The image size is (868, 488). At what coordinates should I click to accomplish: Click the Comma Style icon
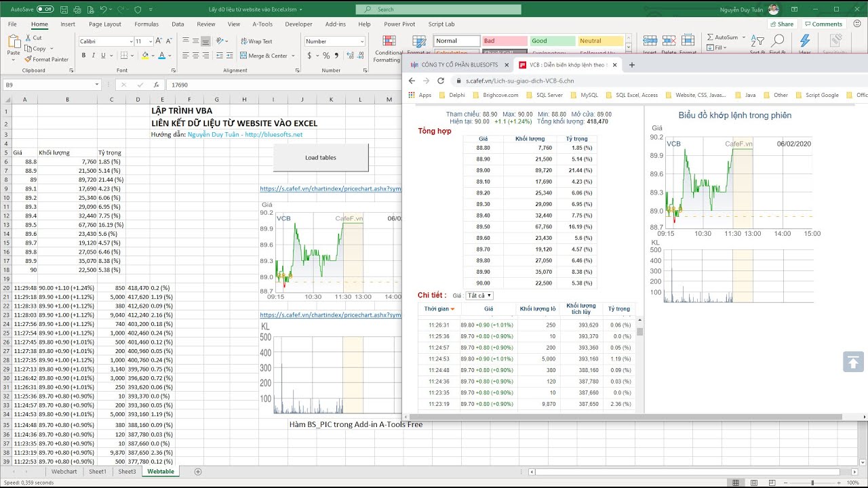(x=335, y=56)
